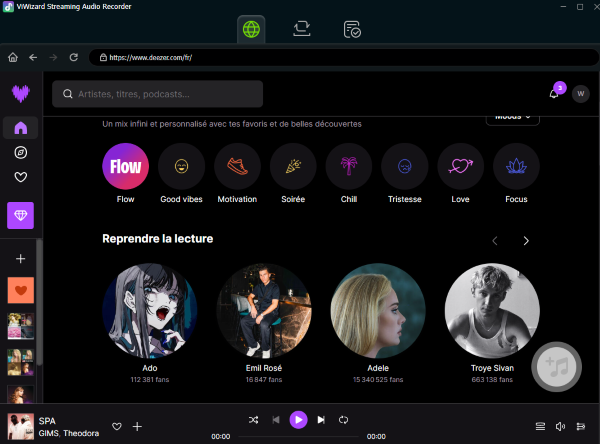Open the SPA track album cover
The height and width of the screenshot is (444, 600).
(21, 426)
